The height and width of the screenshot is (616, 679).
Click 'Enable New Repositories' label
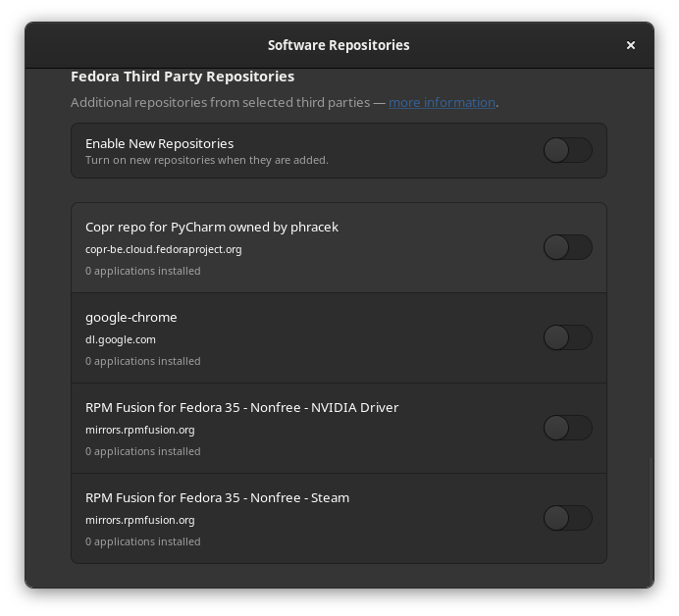click(159, 144)
